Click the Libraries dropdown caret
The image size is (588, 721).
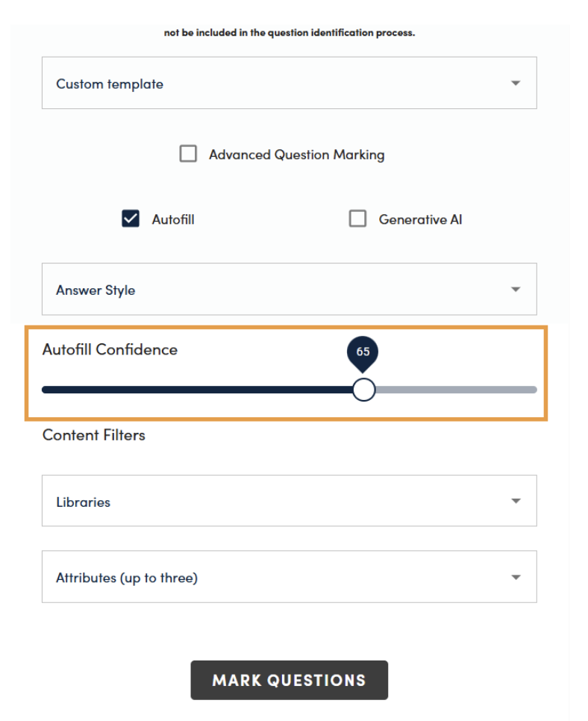[x=516, y=501]
